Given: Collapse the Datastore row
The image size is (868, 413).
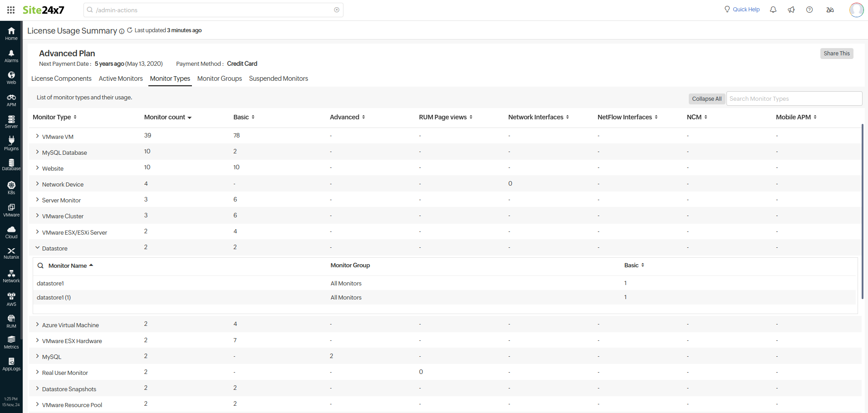Looking at the screenshot, I should click(37, 248).
